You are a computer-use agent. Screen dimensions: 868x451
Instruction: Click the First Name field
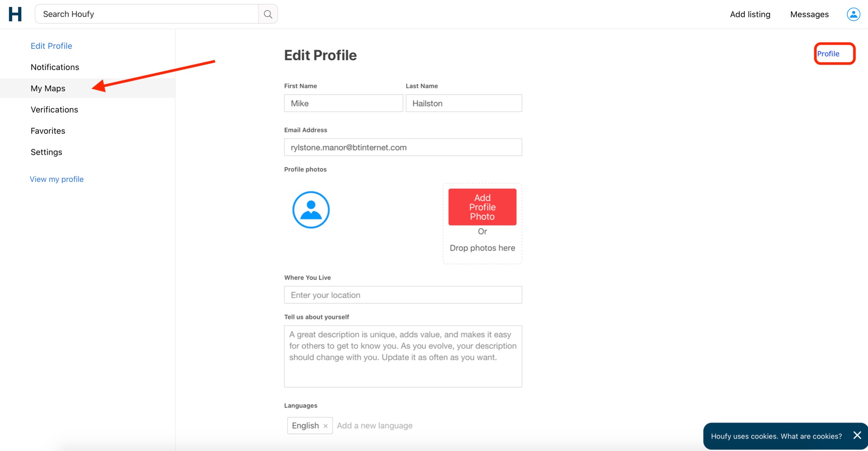coord(343,103)
